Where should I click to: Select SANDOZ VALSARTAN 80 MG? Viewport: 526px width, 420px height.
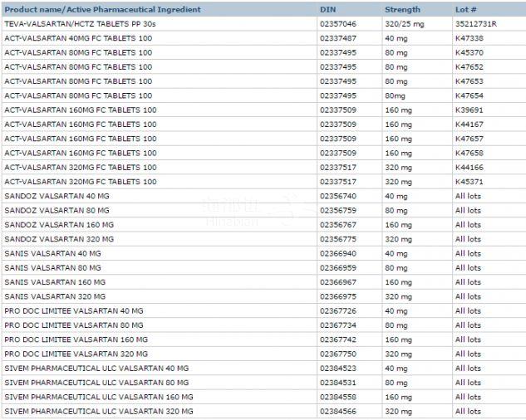click(57, 211)
